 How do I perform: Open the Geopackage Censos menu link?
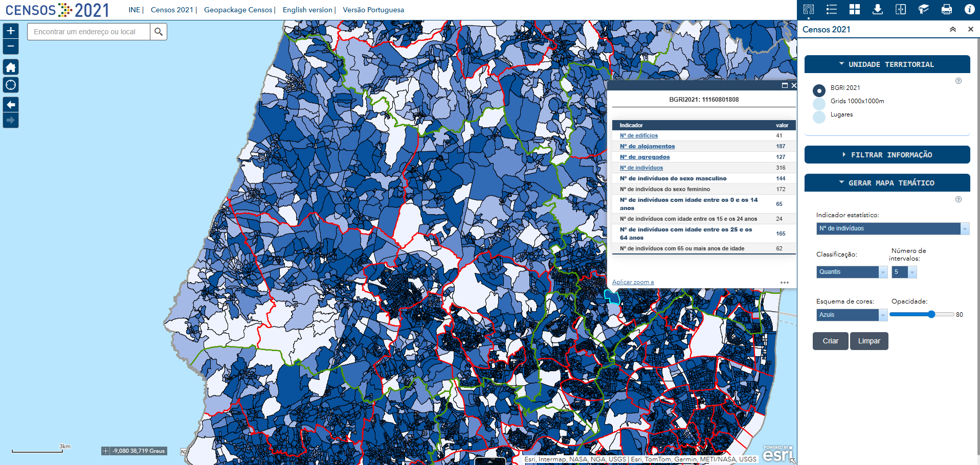238,10
